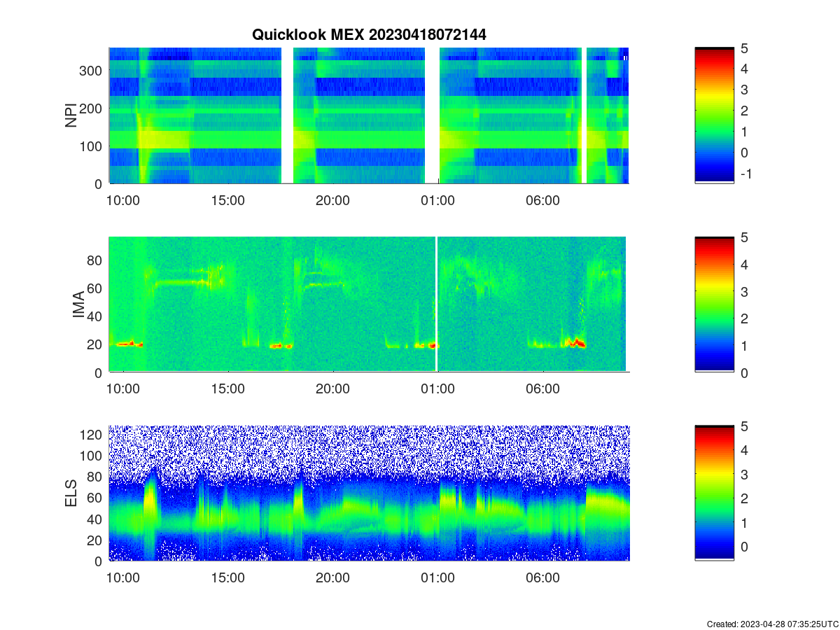Click the 80 tick on IMA axis
The height and width of the screenshot is (630, 840).
pyautogui.click(x=95, y=260)
